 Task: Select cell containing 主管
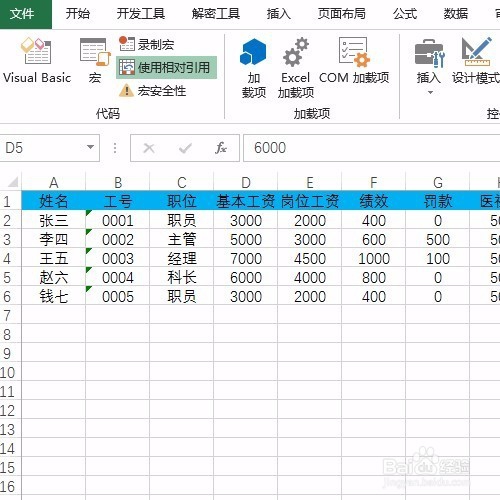coord(182,239)
